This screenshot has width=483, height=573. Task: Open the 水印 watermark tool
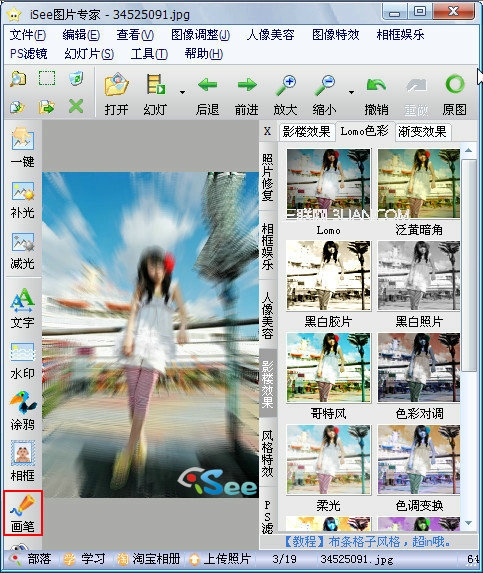pos(23,360)
